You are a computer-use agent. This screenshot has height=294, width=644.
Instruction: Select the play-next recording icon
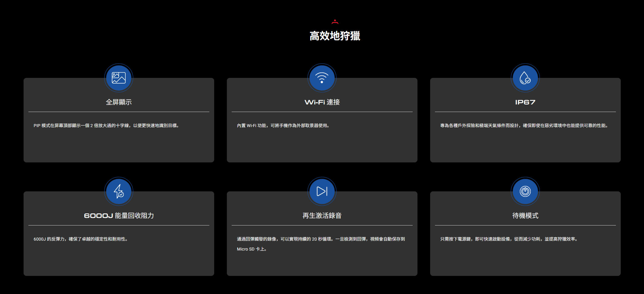coord(322,191)
